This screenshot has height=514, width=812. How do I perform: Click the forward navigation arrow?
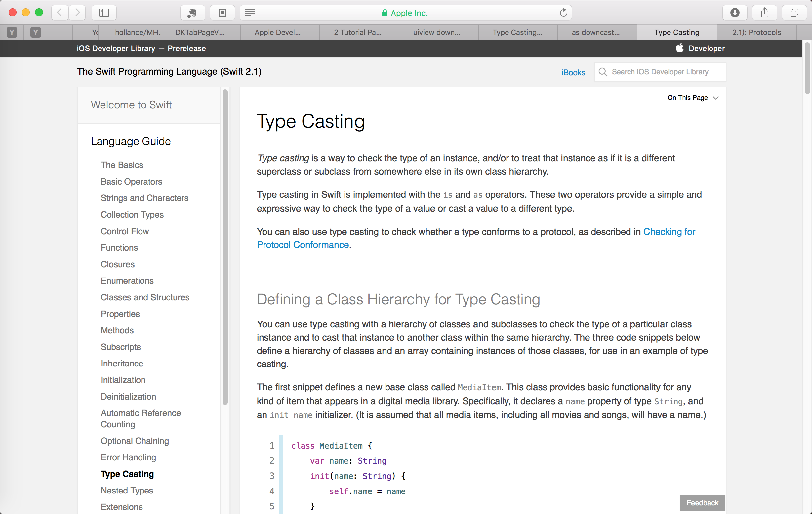pos(78,13)
